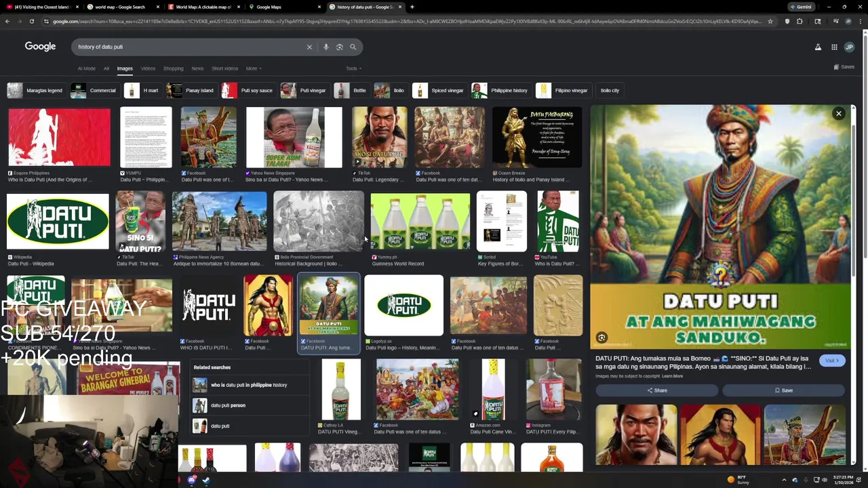
Task: Submit search with the magnifier icon
Action: (353, 47)
